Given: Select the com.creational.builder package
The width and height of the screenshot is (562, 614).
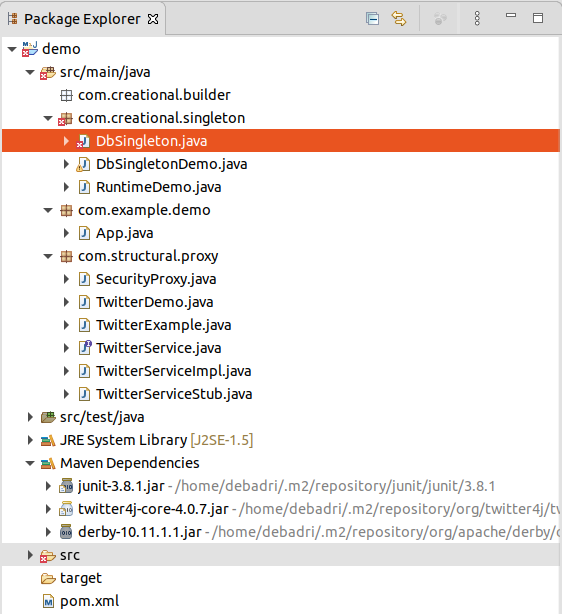Looking at the screenshot, I should point(154,95).
